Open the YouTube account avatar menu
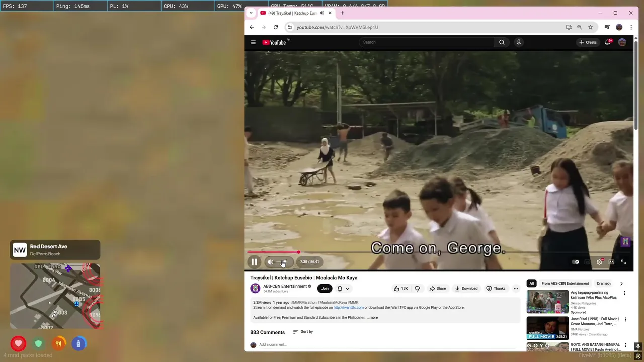The image size is (644, 362). click(622, 42)
